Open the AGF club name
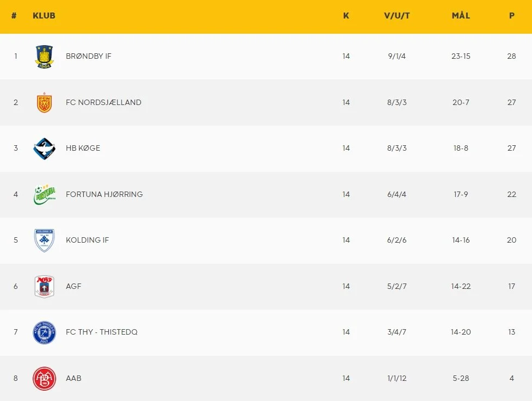This screenshot has width=532, height=401. [x=74, y=286]
